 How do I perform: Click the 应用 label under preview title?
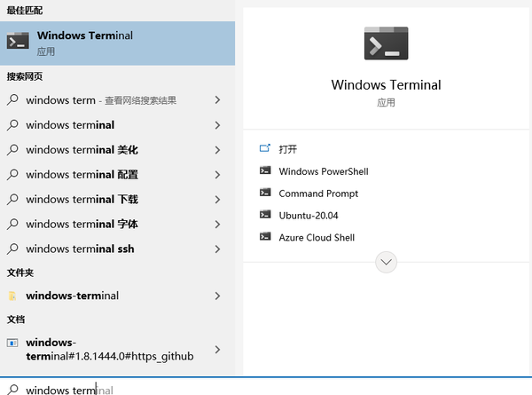point(386,103)
